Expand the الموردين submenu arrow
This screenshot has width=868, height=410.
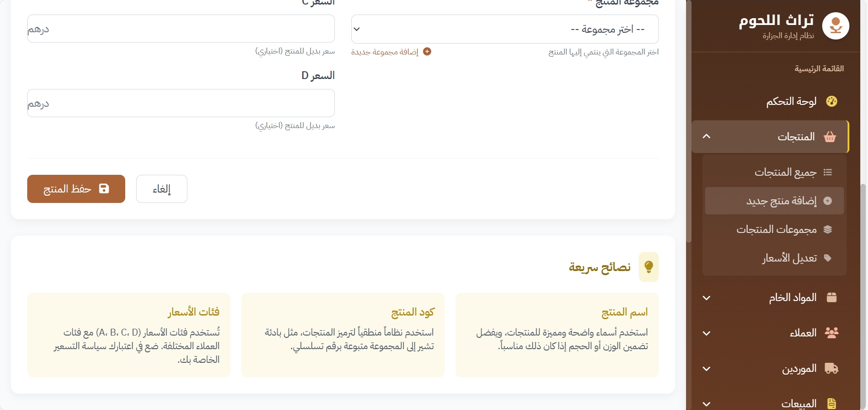point(706,369)
